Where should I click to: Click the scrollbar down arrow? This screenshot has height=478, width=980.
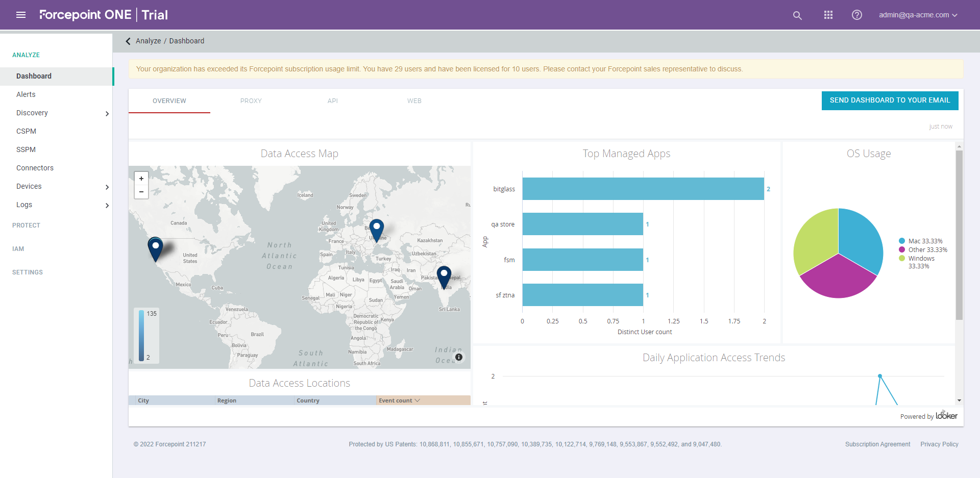pyautogui.click(x=959, y=400)
